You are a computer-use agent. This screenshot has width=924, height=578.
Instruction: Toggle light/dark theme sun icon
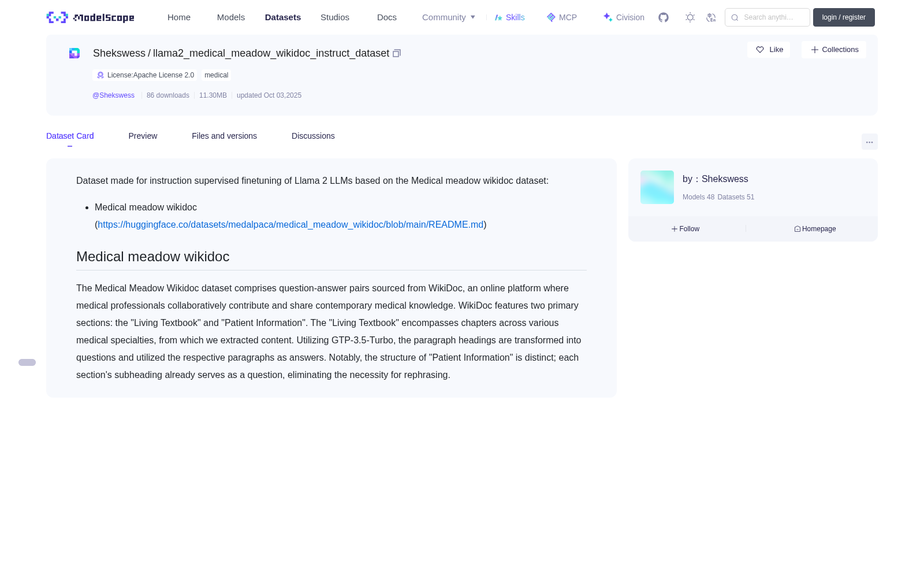pos(690,17)
